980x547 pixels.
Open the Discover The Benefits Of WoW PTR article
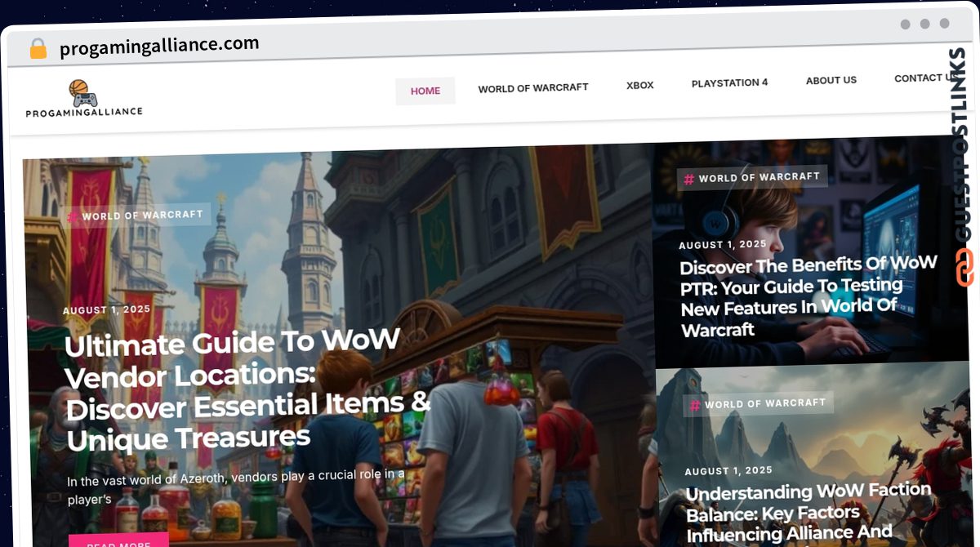click(x=808, y=297)
